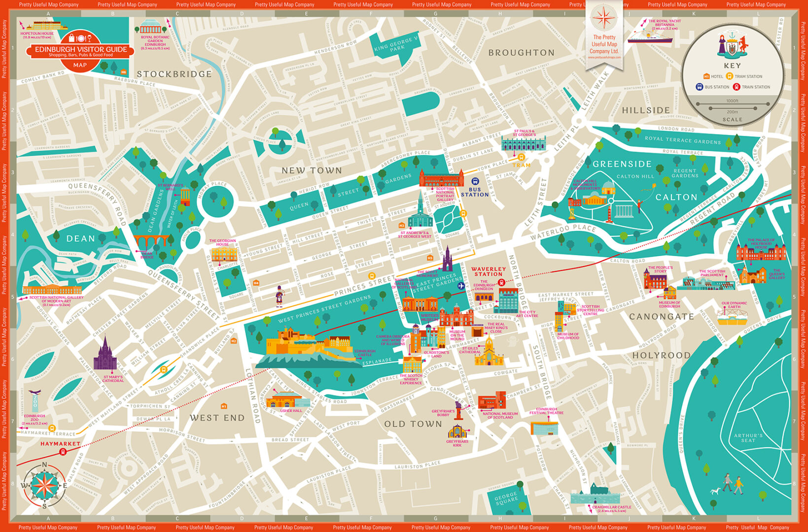Viewport: 808px width, 532px height.
Task: Select the St Giles Cathedral illustration
Action: [488, 352]
